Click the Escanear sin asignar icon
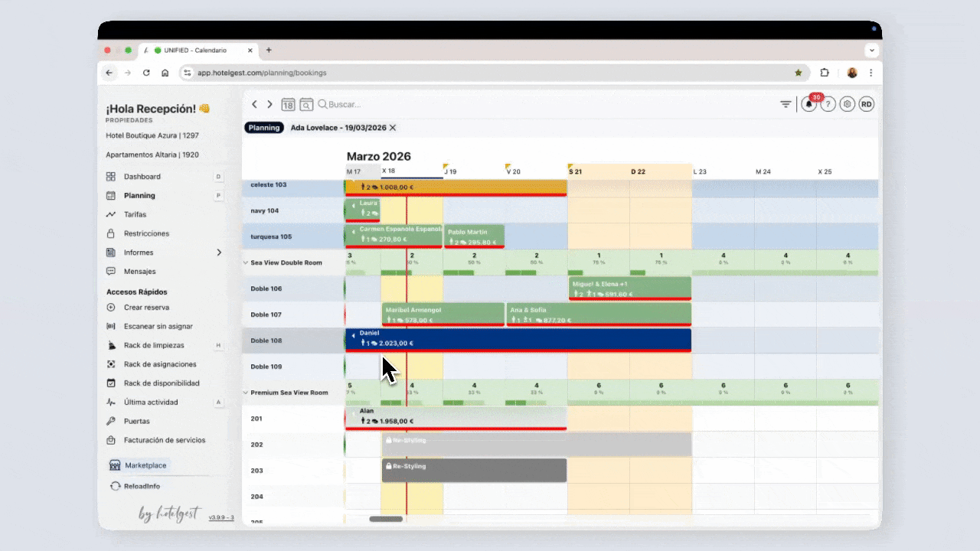The image size is (980, 551). 111,326
